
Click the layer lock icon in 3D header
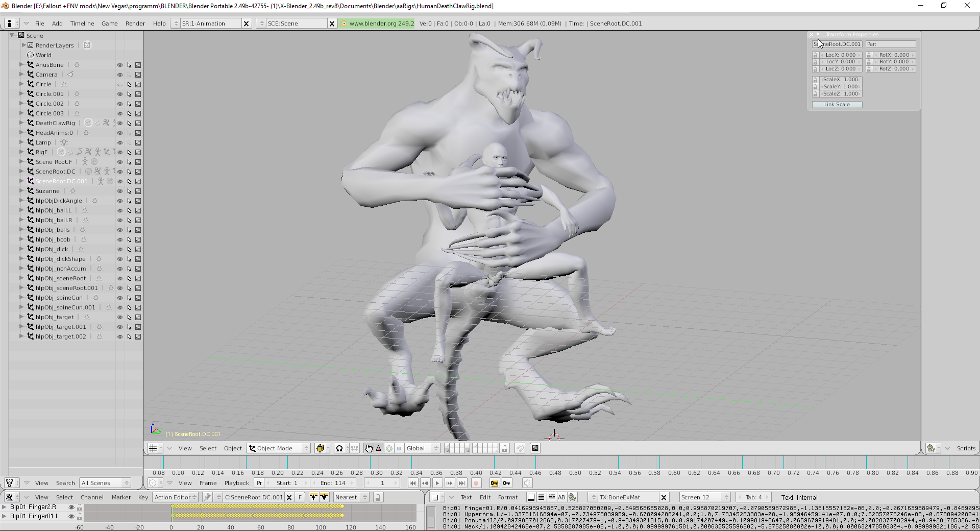click(x=504, y=448)
